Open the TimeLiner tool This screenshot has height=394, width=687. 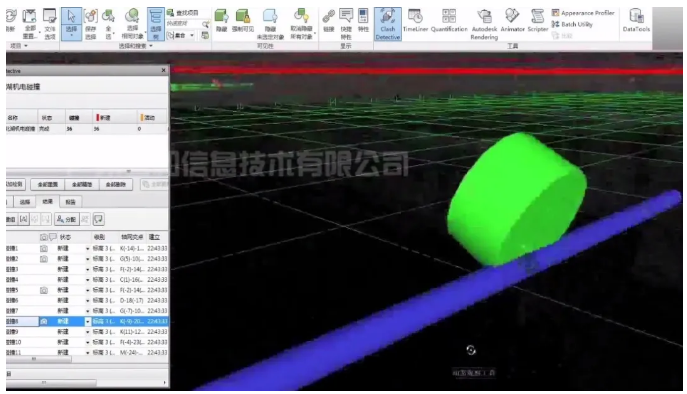pyautogui.click(x=415, y=21)
